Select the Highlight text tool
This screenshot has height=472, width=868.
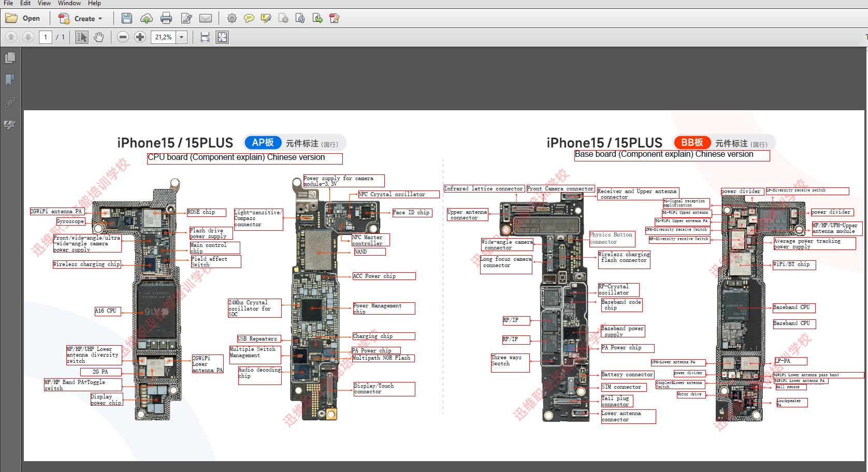pos(266,19)
